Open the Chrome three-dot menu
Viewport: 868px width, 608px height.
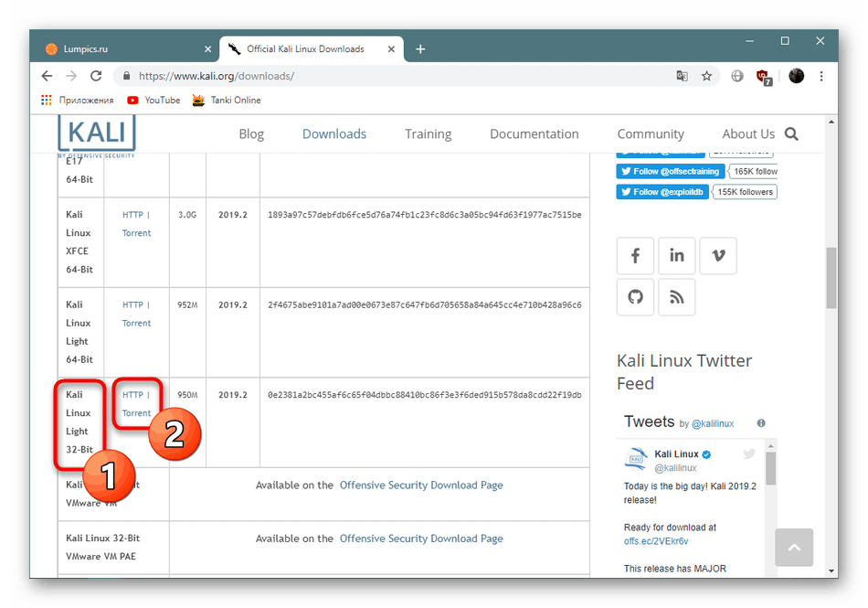(x=821, y=76)
